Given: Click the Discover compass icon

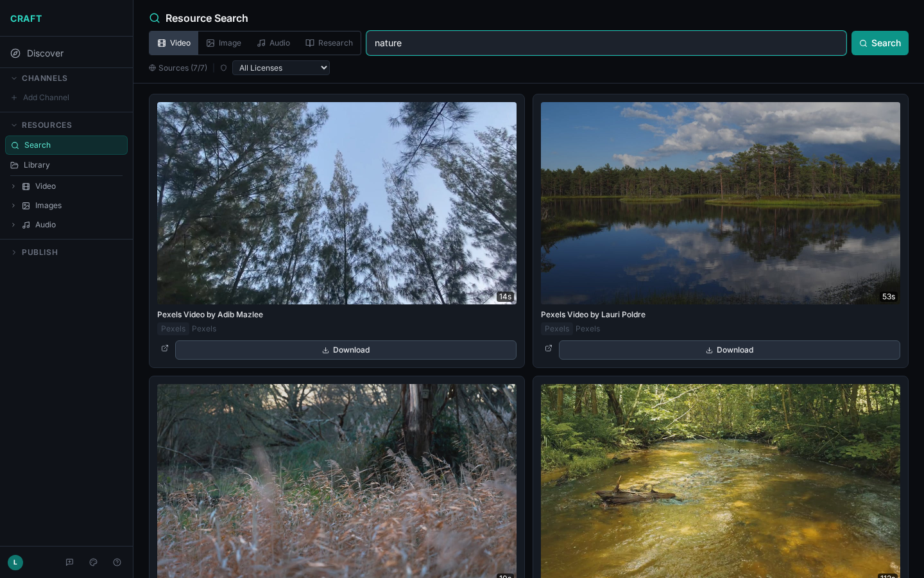Looking at the screenshot, I should pos(15,53).
